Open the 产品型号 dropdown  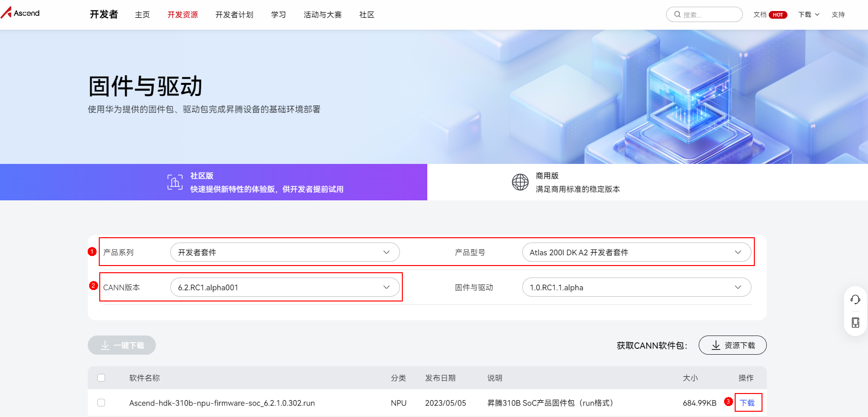(636, 252)
